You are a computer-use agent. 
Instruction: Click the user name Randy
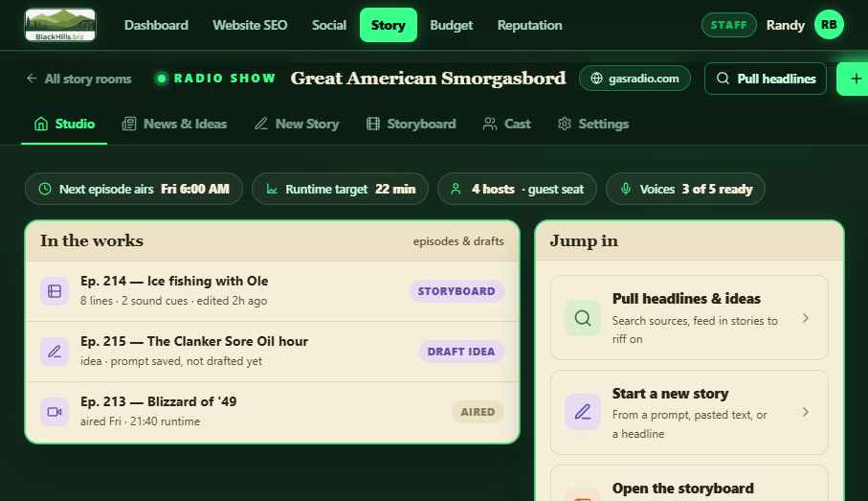click(x=785, y=25)
